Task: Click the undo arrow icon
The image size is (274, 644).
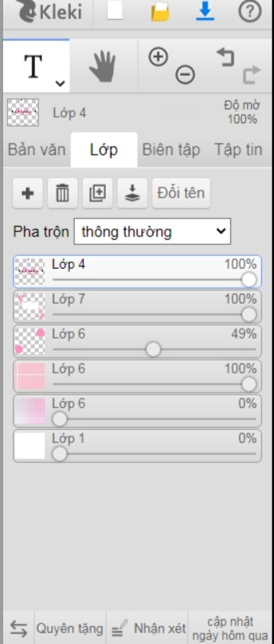Action: point(225,57)
